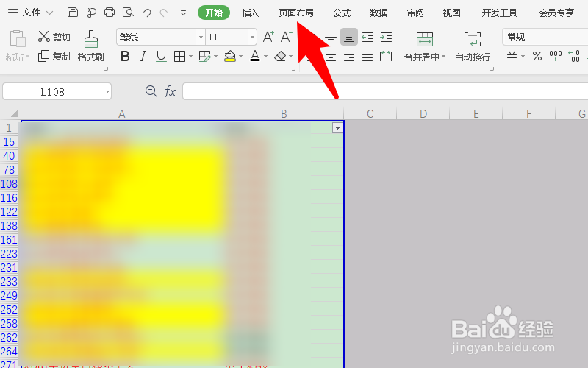
Task: Open Print Preview from quick access toolbar
Action: 128,13
